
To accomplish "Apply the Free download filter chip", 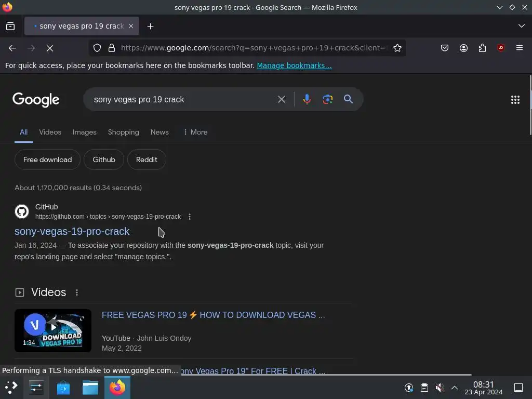I will coord(47,159).
